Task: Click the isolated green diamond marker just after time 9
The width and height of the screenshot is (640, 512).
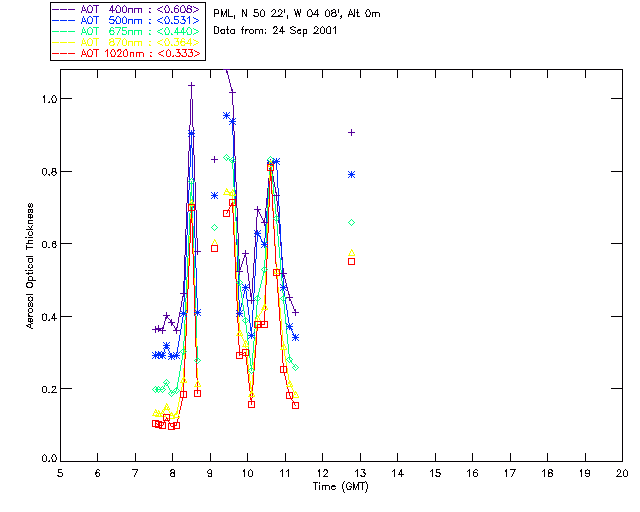Action: [214, 227]
